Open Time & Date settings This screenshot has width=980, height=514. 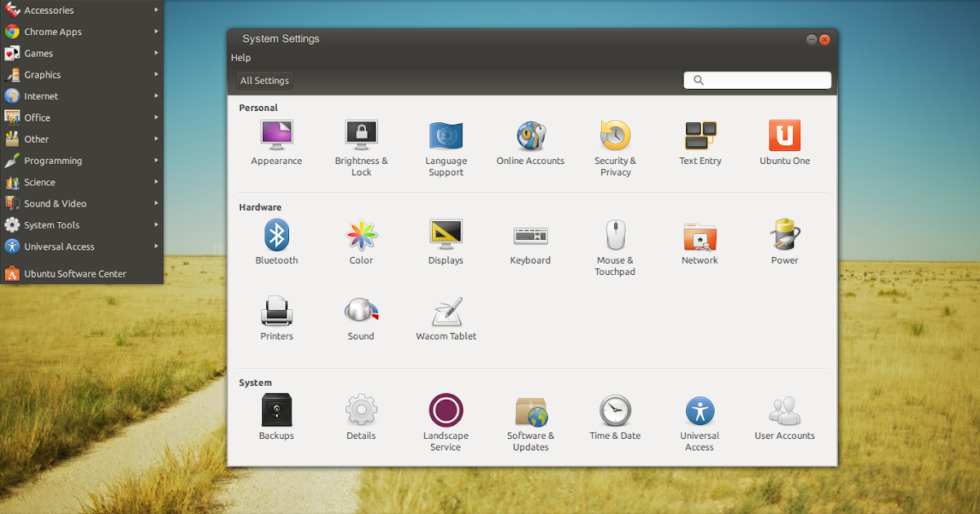tap(615, 418)
